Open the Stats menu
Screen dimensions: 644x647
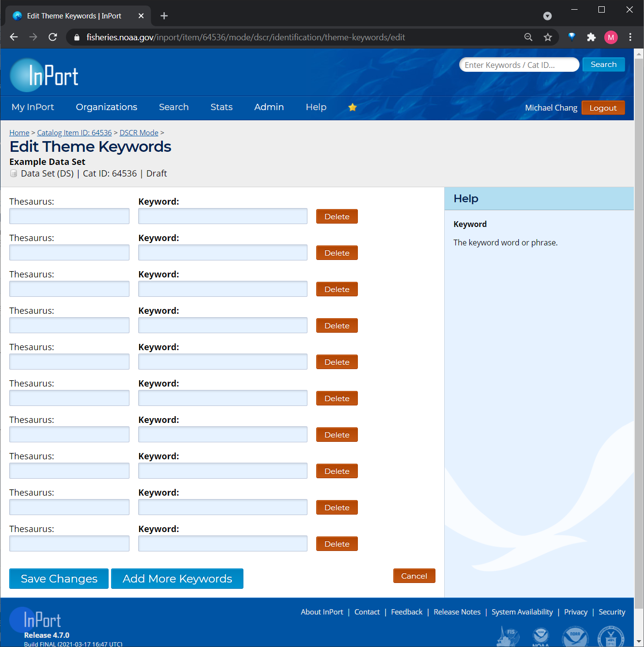(222, 107)
